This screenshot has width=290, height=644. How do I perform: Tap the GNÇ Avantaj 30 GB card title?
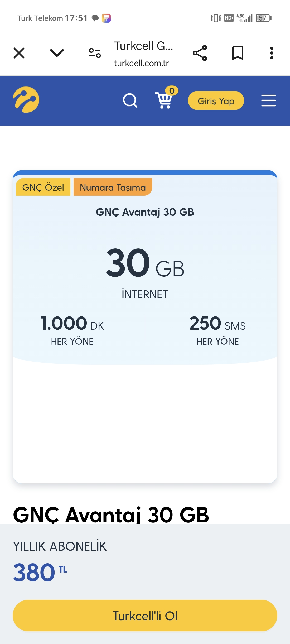(145, 212)
